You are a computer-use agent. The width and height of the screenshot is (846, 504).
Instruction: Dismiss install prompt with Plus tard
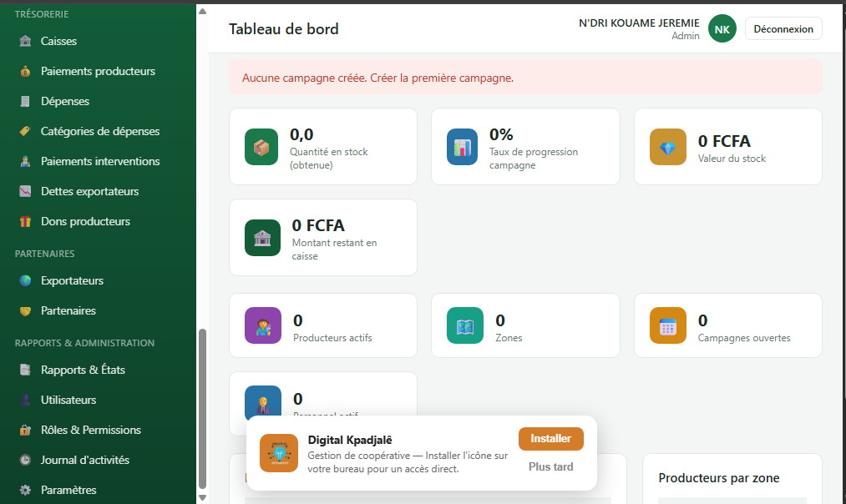(551, 466)
